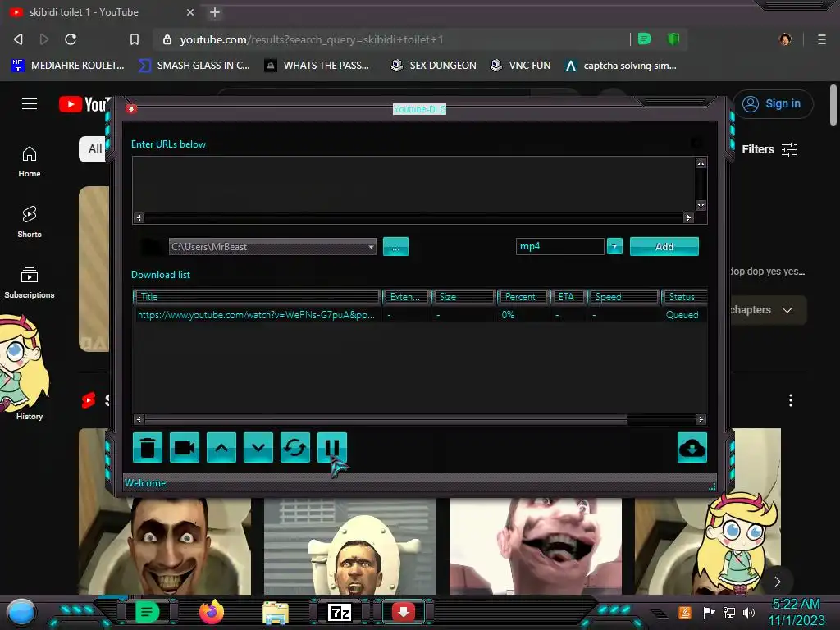Open SMASH GLASS IN C... bookmark
Image resolution: width=840 pixels, height=630 pixels.
point(194,66)
